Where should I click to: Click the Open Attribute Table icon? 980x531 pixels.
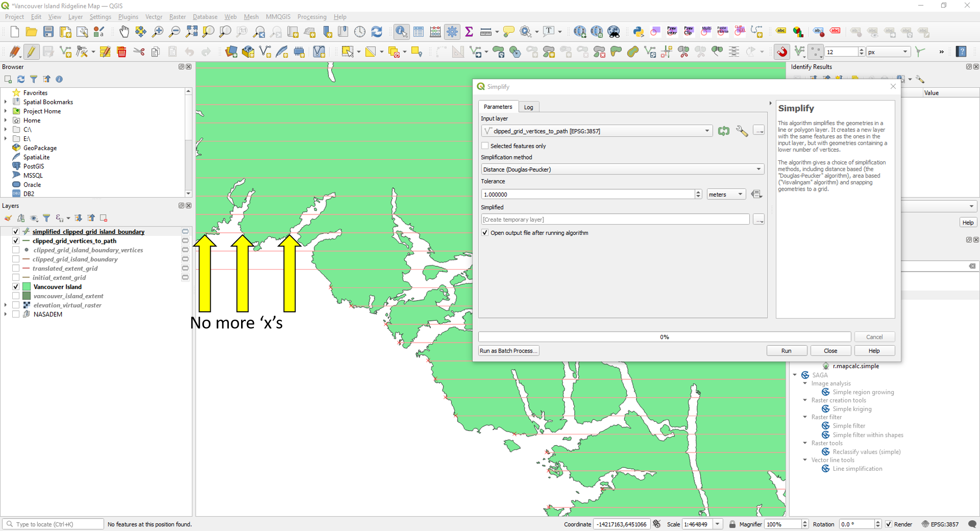pos(418,32)
